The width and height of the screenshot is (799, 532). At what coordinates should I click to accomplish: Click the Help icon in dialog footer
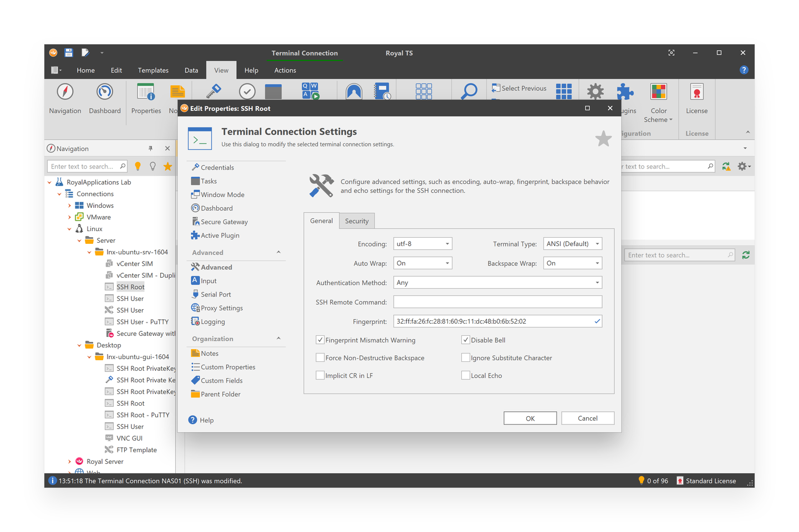click(193, 420)
